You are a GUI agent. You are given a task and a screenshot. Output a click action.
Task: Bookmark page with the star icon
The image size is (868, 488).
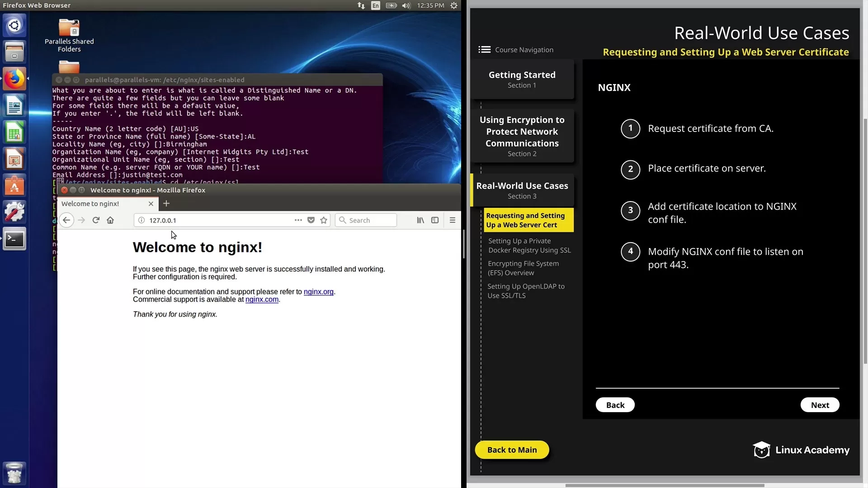point(324,220)
